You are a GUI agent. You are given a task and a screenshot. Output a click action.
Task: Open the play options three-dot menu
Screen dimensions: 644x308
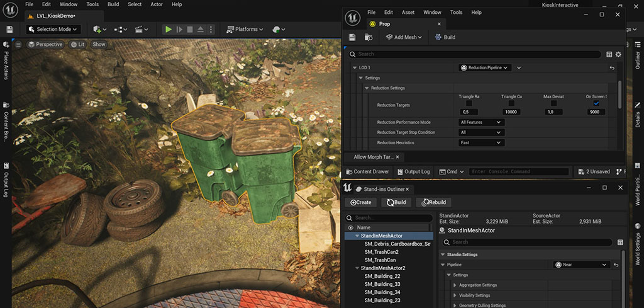point(211,30)
